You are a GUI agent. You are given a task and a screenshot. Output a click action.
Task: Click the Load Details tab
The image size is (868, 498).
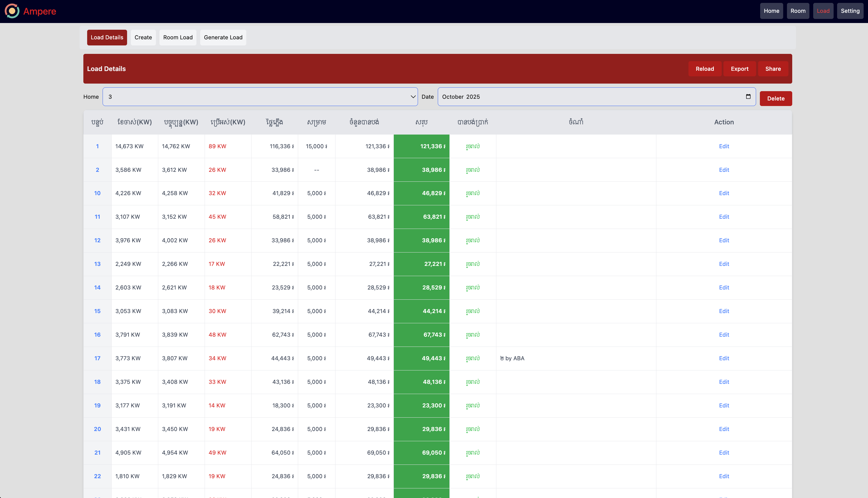107,37
